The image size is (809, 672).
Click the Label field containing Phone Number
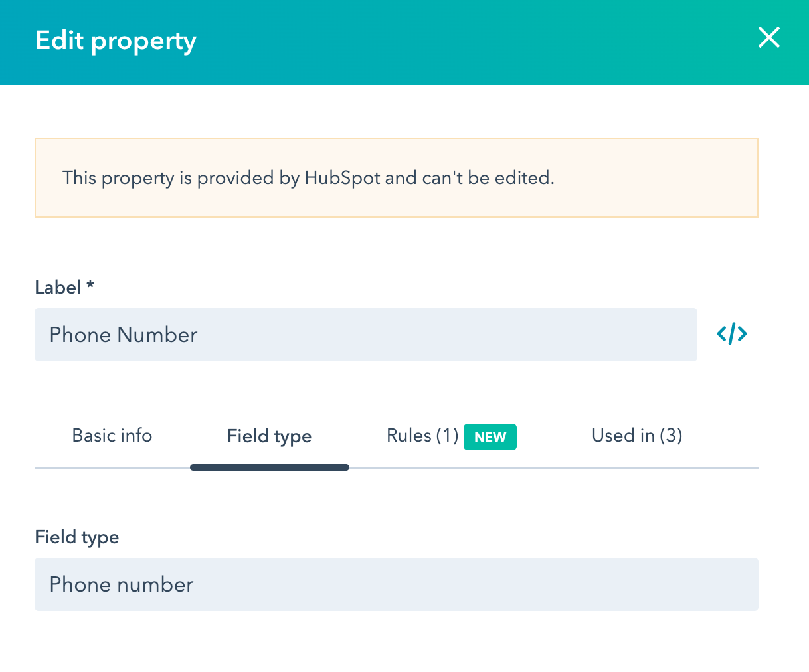365,335
